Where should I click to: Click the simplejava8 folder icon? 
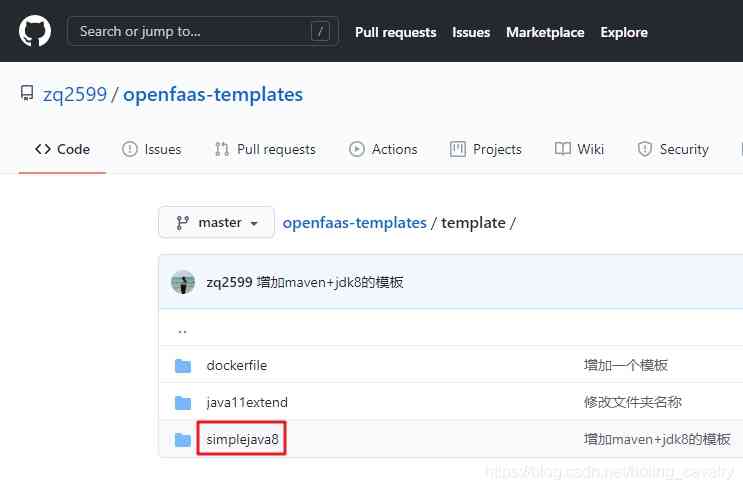[183, 440]
